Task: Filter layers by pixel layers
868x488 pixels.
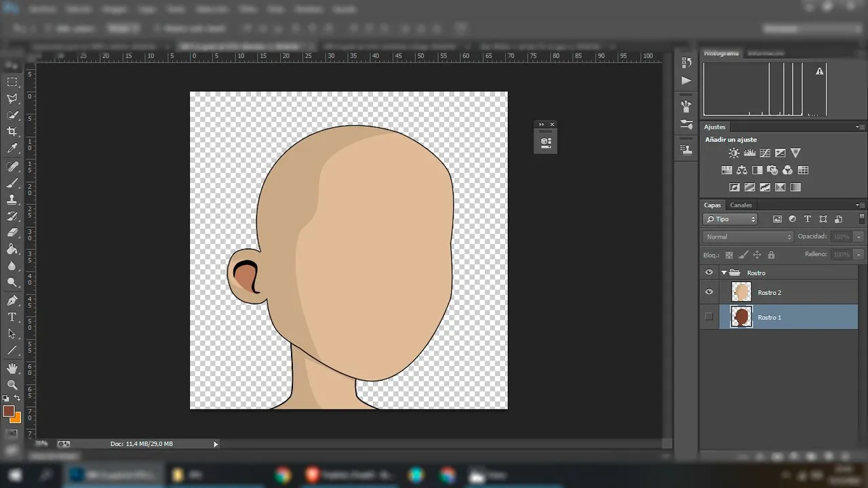Action: (x=777, y=219)
